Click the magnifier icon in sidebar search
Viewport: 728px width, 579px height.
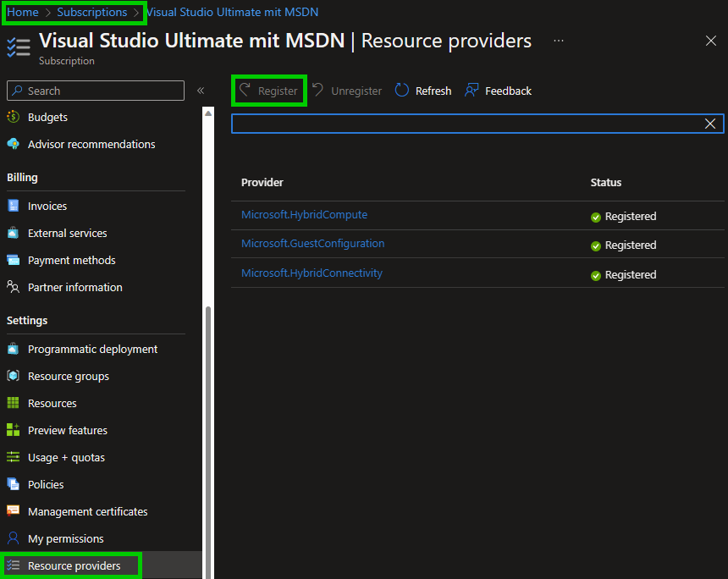[17, 91]
